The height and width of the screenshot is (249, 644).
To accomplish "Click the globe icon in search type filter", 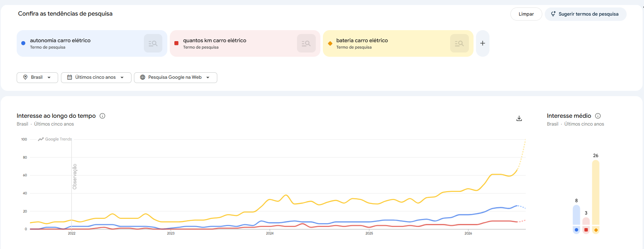I will [142, 77].
